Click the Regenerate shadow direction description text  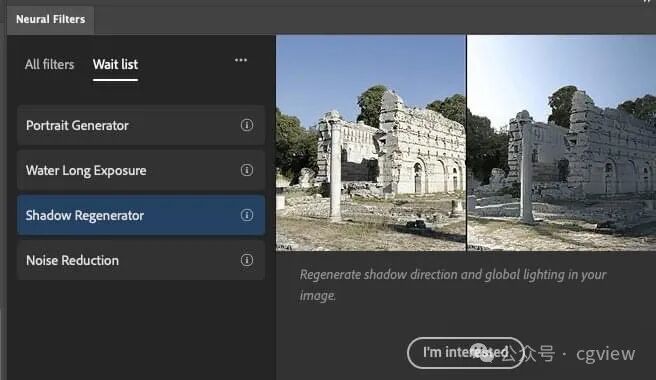[453, 285]
